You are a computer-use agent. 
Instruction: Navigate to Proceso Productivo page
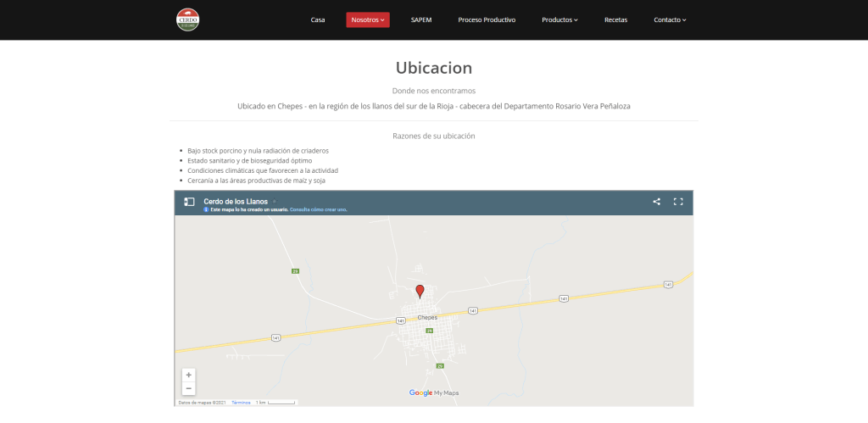point(487,19)
